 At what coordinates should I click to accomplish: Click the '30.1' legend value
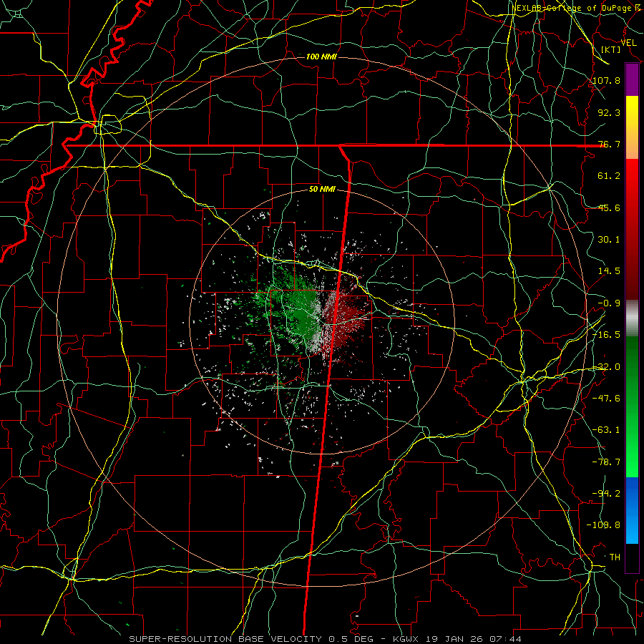click(609, 240)
